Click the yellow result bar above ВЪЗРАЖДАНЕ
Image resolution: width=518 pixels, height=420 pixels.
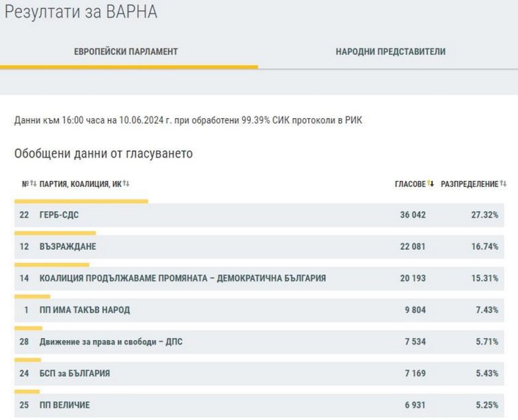coord(55,233)
